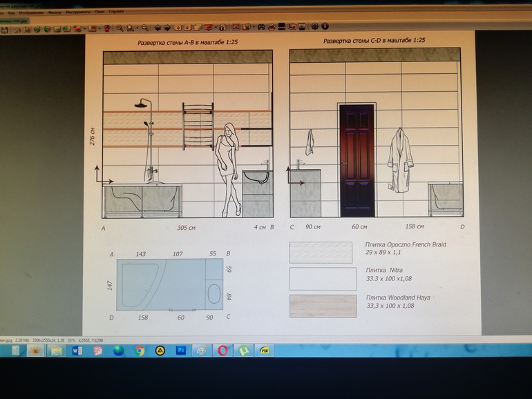Click the floppy disk save icon
Image resolution: width=532 pixels, height=399 pixels.
(6, 28)
